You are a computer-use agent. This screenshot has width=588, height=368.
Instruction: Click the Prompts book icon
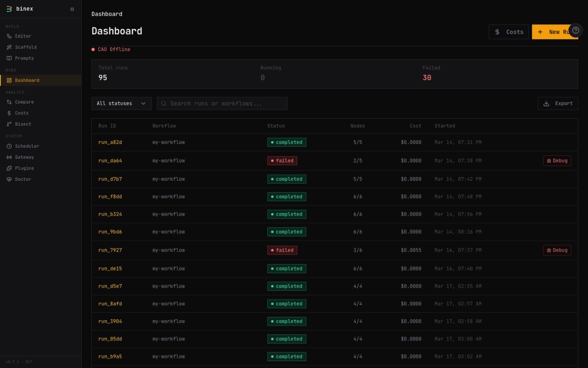click(9, 58)
